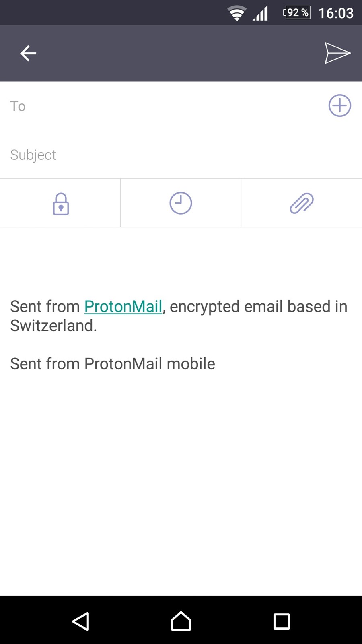Viewport: 362px width, 644px height.
Task: Go back using the header arrow
Action: tap(28, 53)
